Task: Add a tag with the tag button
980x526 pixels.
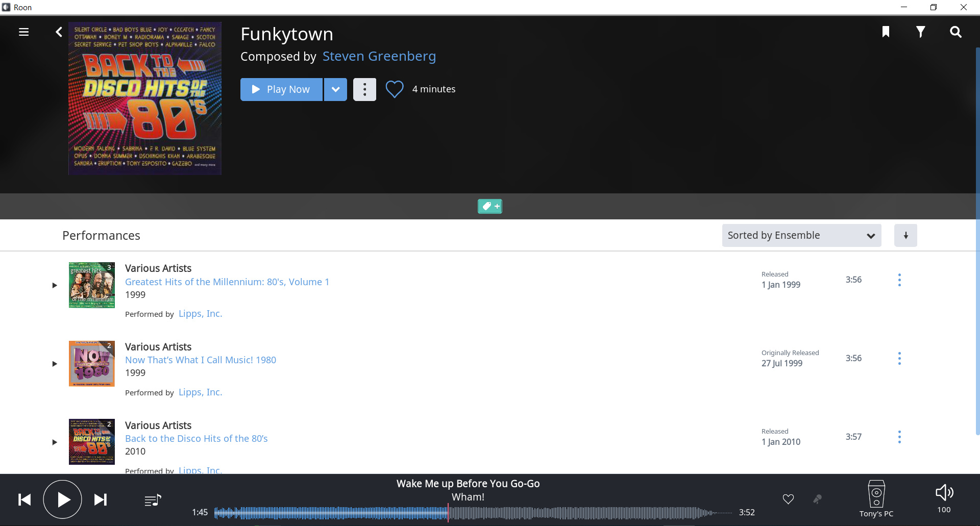Action: (x=490, y=206)
